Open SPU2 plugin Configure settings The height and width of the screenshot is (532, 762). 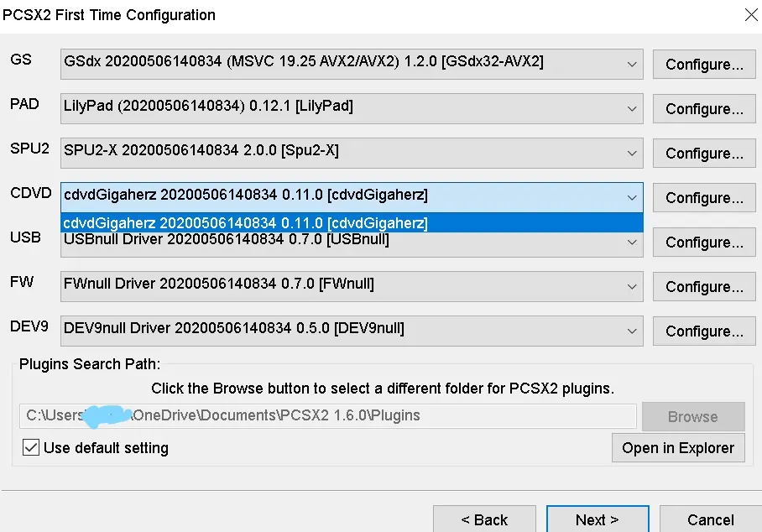(704, 154)
